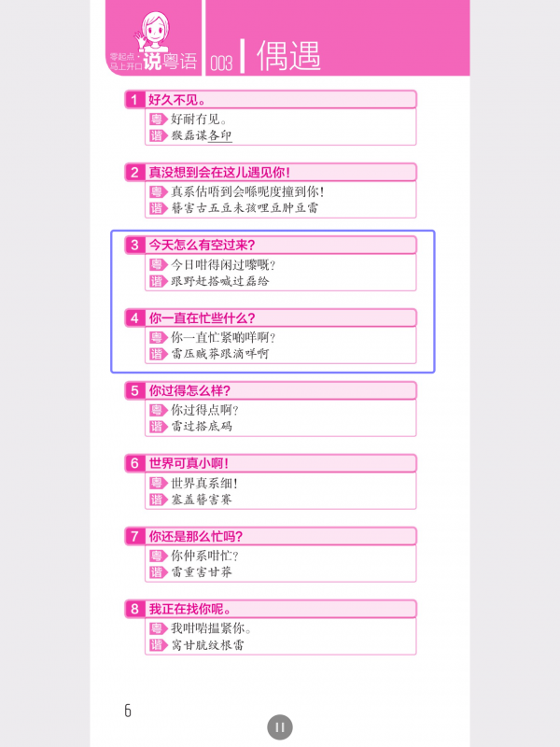The width and height of the screenshot is (560, 747).
Task: Select phrase 4 你一直在忙些什么 header
Action: click(271, 317)
